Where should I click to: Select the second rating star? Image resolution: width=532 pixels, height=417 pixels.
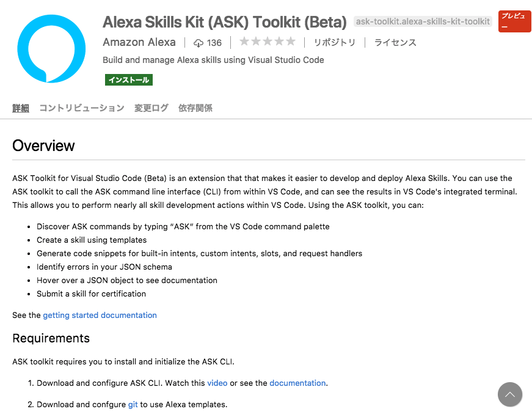257,42
